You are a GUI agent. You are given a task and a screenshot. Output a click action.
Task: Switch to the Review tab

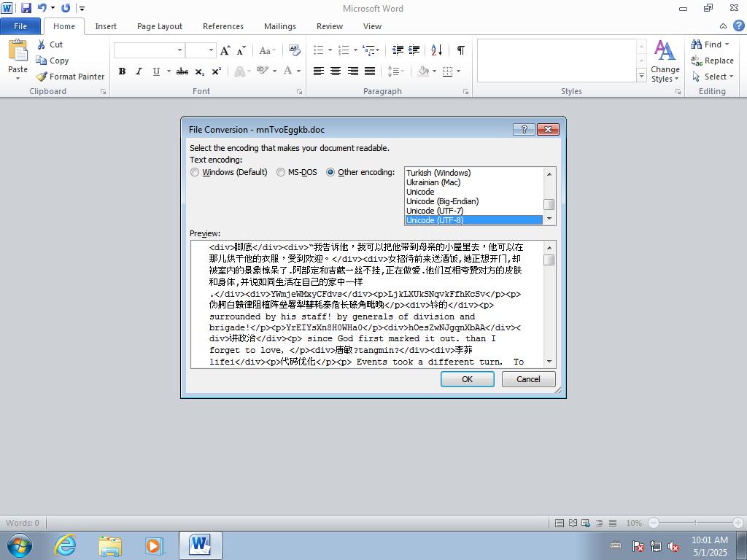click(x=330, y=26)
